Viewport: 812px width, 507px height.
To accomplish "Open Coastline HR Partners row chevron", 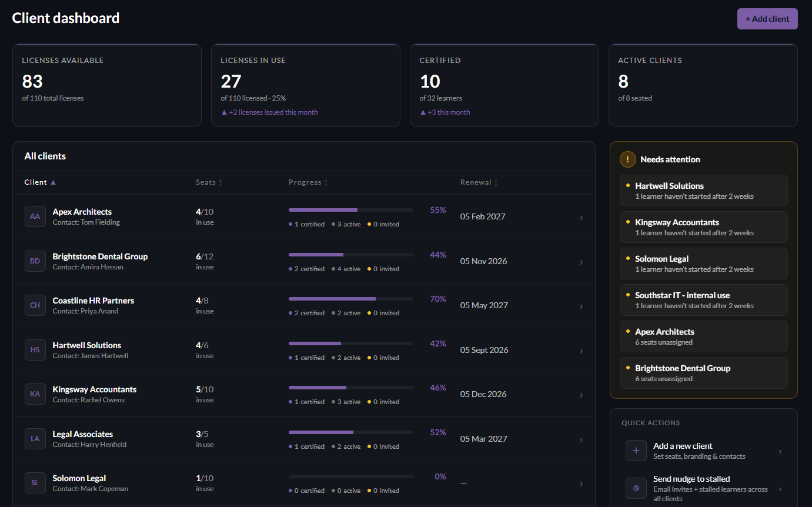I will tap(581, 306).
